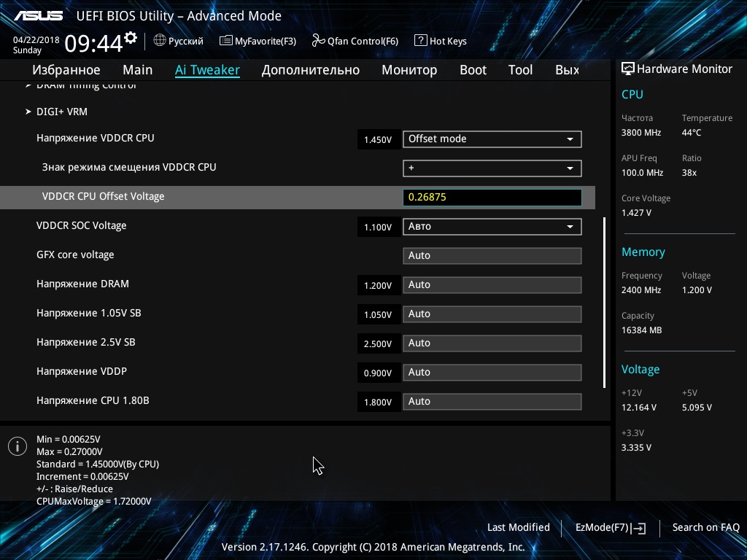Click the info icon in help panel
Screen dimensions: 747x560
pyautogui.click(x=18, y=446)
